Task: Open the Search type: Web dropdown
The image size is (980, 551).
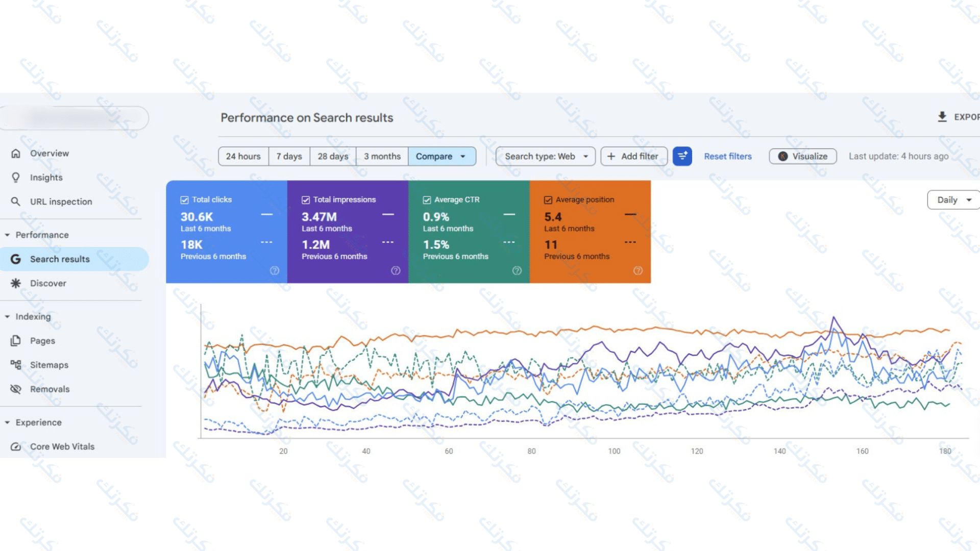Action: coord(545,156)
